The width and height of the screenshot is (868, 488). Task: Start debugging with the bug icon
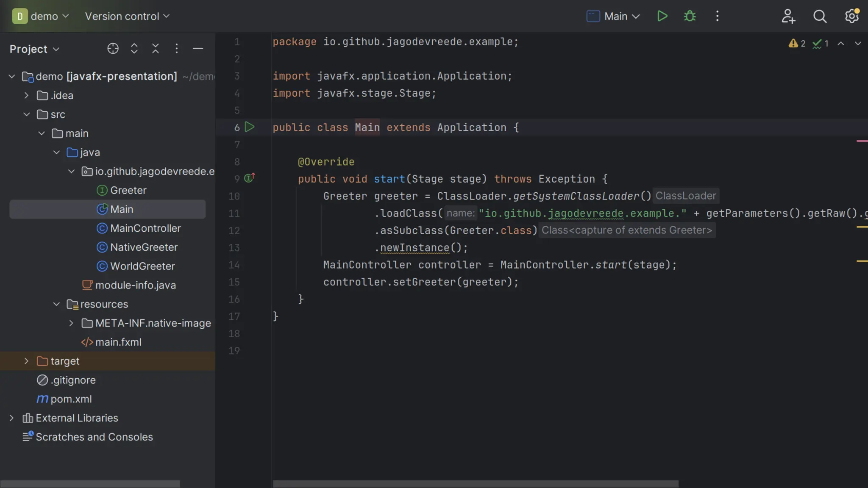[x=690, y=16]
